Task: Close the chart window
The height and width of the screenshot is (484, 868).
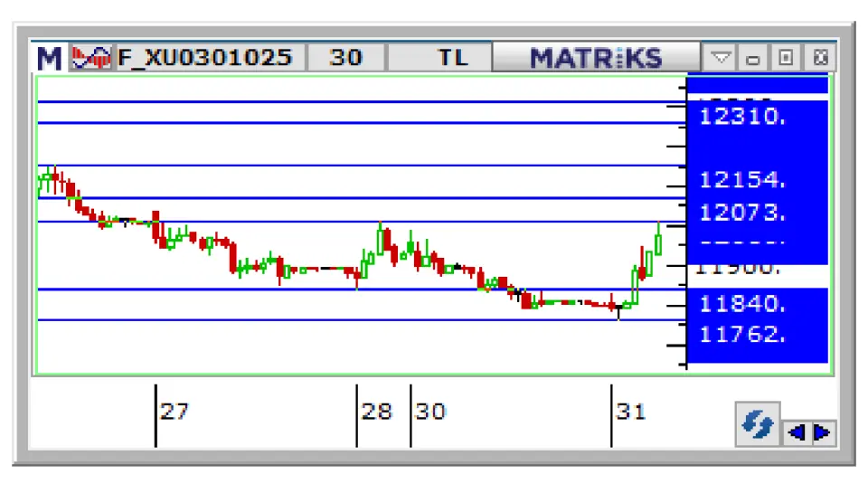Action: [x=818, y=59]
